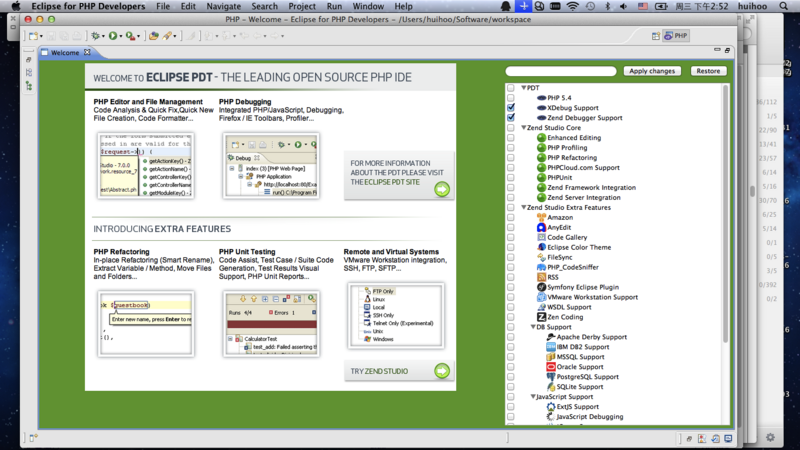Collapse the PDT tree group
Image resolution: width=800 pixels, height=450 pixels.
[523, 88]
